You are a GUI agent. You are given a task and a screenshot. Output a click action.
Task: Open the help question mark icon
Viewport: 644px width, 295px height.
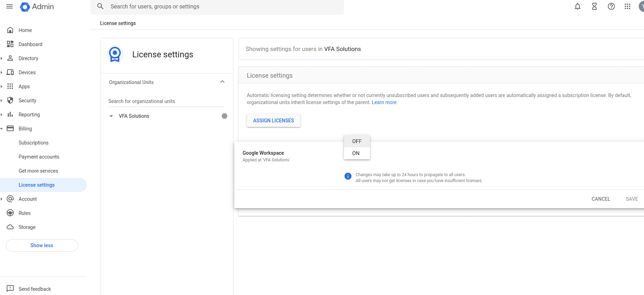(611, 6)
